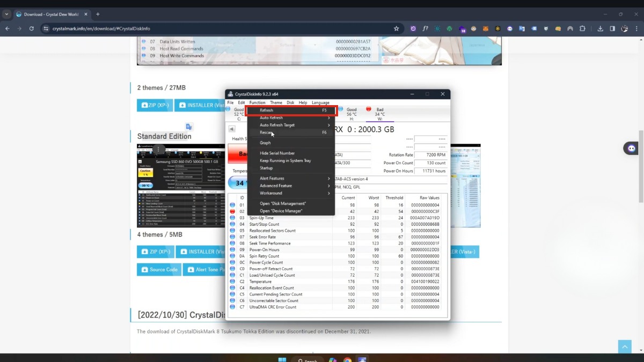The height and width of the screenshot is (362, 644).
Task: Click the status dot beside Temperature row C2
Action: point(232,282)
